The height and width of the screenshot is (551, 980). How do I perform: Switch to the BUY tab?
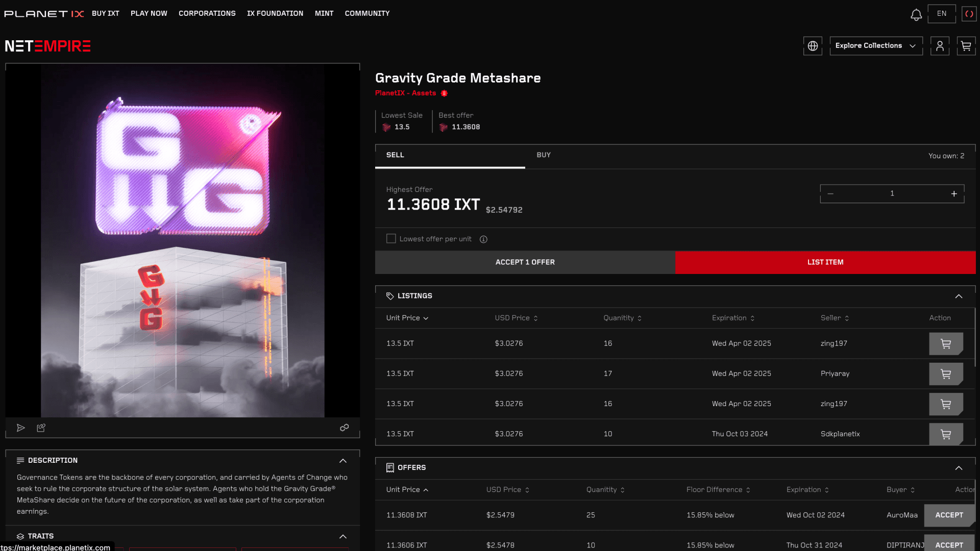coord(544,155)
